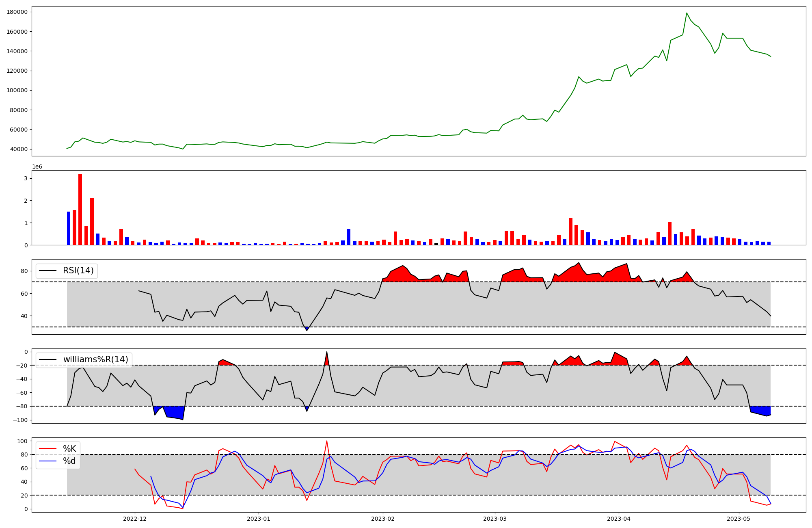Click the tallest red volume bar
Viewport: 812px width, 528px height.
click(x=80, y=209)
